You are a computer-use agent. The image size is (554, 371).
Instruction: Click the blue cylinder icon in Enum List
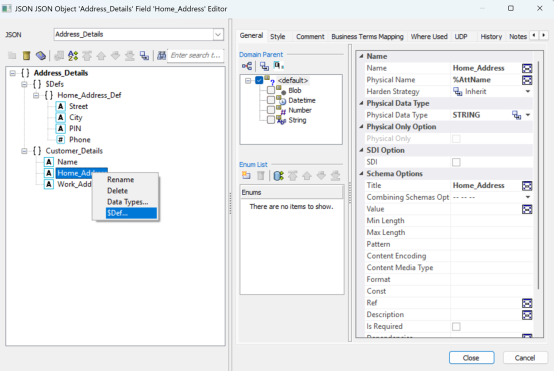278,175
